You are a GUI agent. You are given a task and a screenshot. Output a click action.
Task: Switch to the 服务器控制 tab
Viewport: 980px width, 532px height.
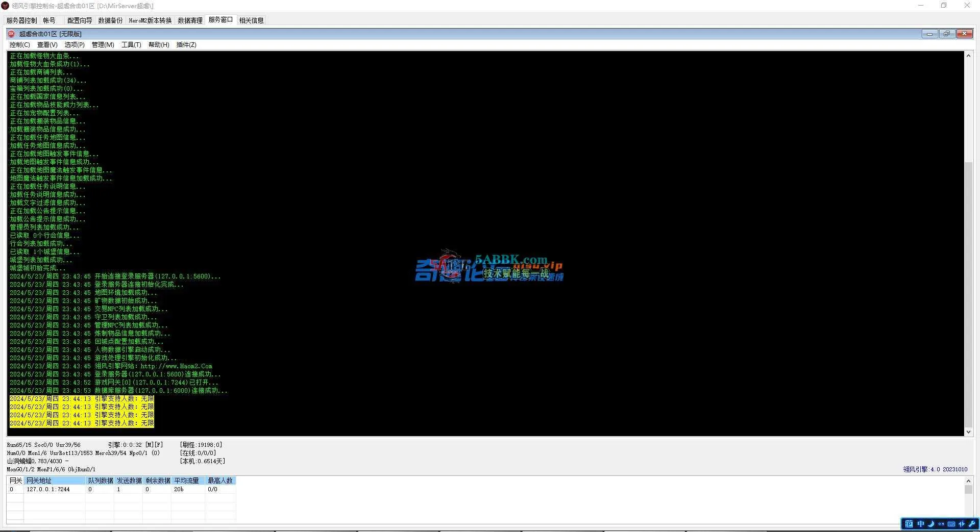point(21,20)
